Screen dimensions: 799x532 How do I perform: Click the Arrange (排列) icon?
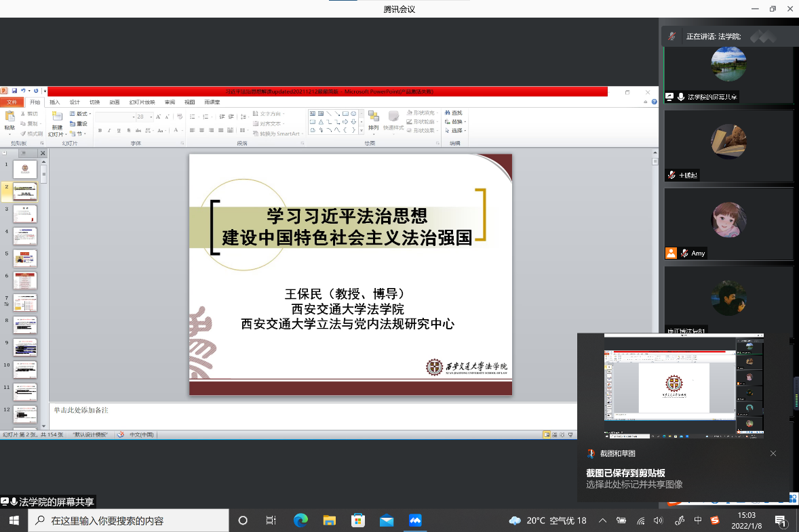coord(374,118)
